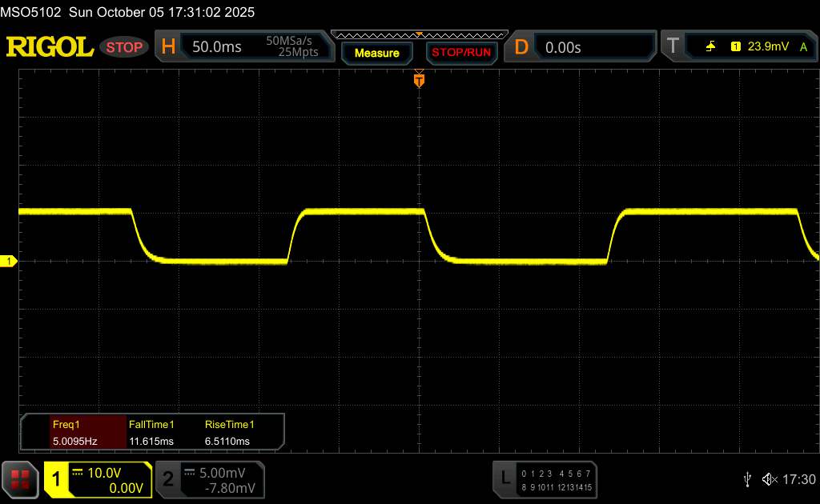Click the L logic analyzer icon
Screen dimensions: 820x504
click(x=504, y=478)
